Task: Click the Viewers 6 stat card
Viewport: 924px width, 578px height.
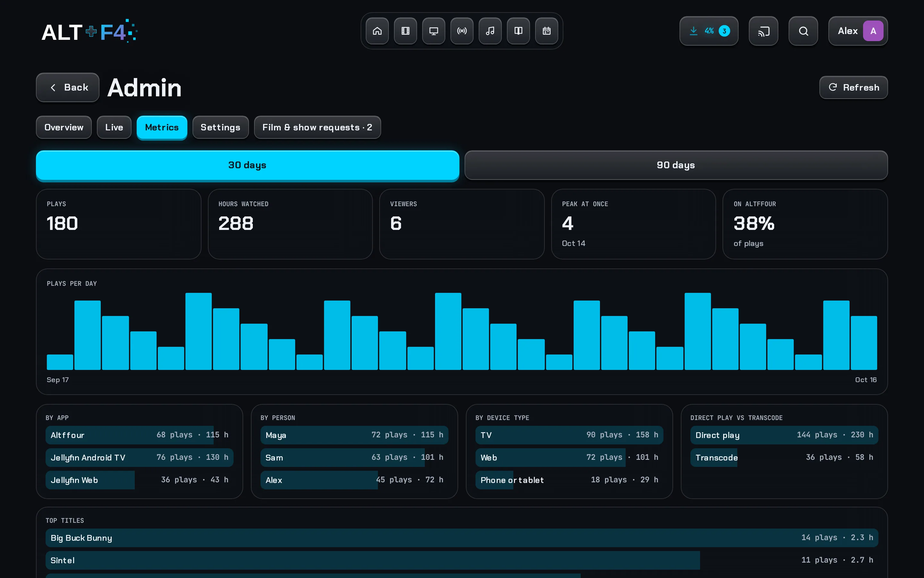Action: coord(462,224)
